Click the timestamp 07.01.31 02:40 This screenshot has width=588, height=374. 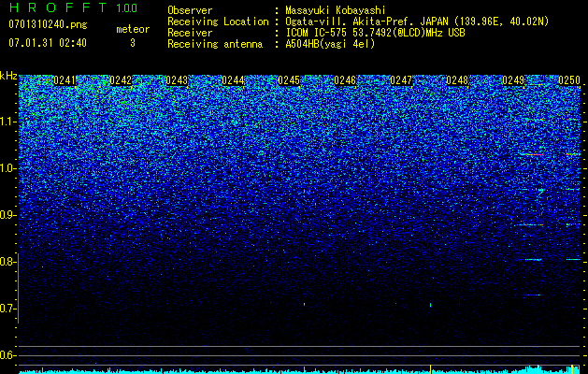48,43
